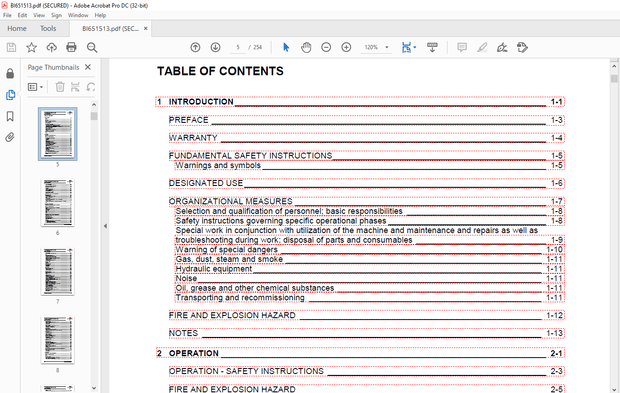Select the page 8 thumbnail
The width and height of the screenshot is (620, 393).
[58, 340]
